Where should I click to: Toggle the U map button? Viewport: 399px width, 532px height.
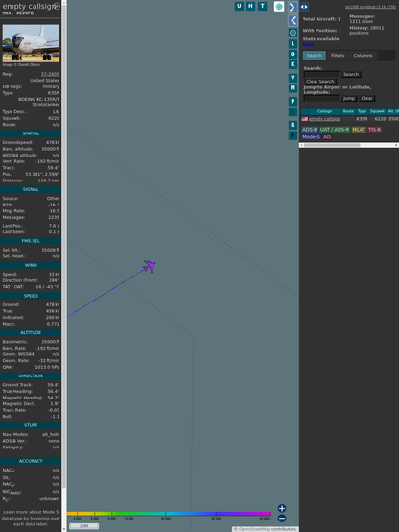[239, 6]
